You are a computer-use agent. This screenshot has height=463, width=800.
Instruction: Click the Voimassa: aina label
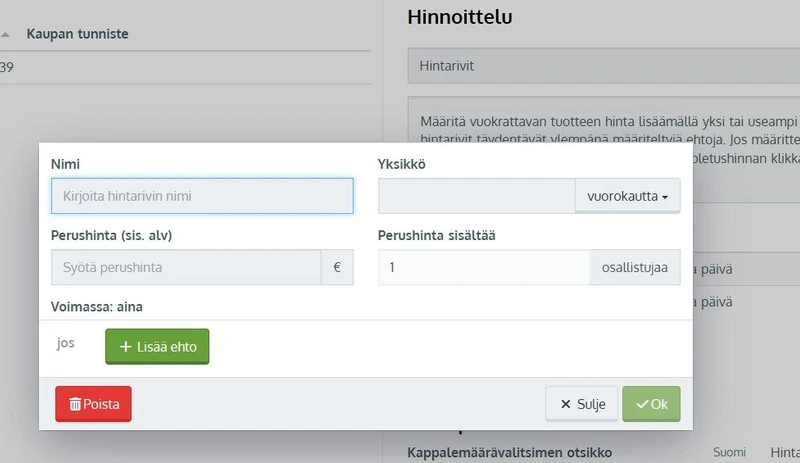[x=96, y=307]
